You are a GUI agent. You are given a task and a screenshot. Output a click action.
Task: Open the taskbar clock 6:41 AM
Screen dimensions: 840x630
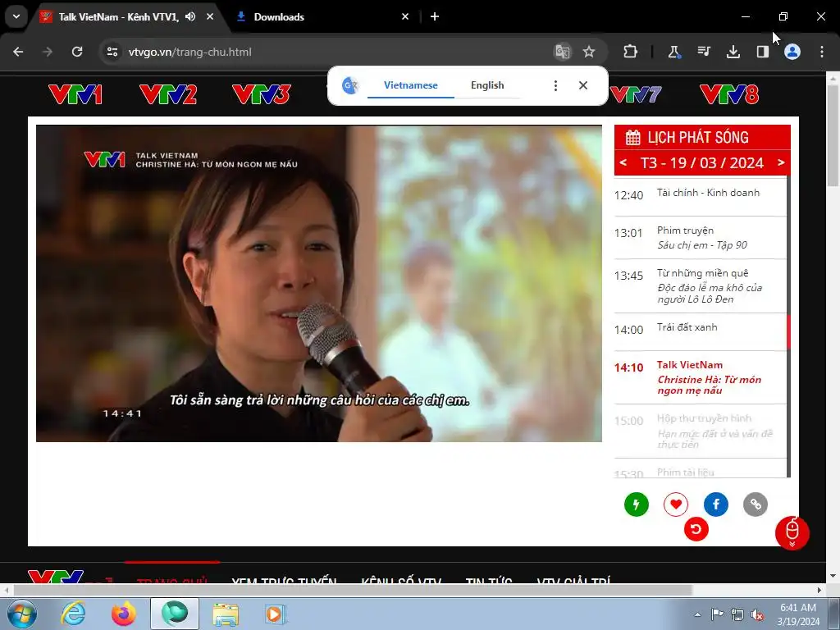(x=798, y=614)
